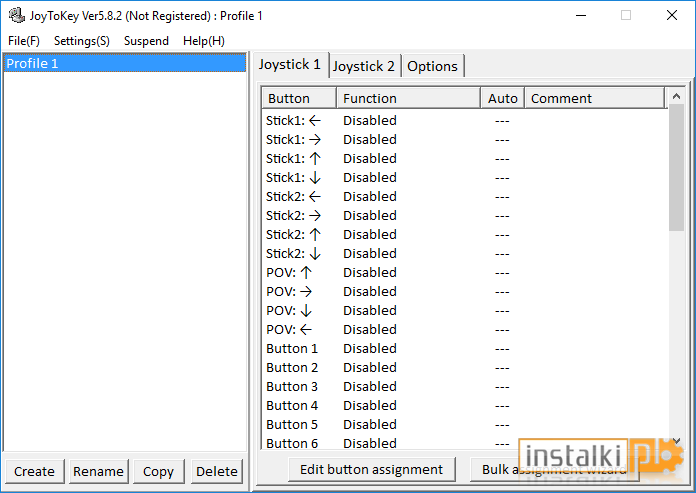Select the Stick1 left arrow row
Image resolution: width=696 pixels, height=493 pixels.
pyautogui.click(x=464, y=120)
